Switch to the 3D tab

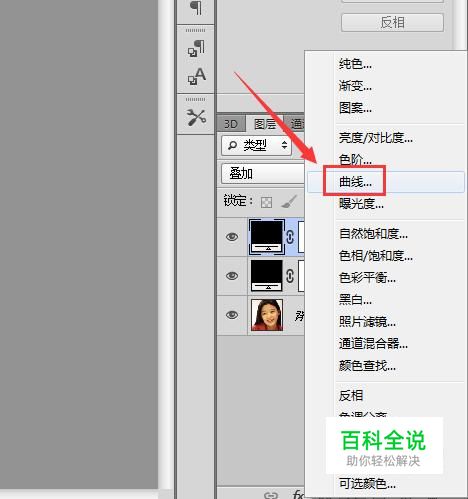coord(231,124)
